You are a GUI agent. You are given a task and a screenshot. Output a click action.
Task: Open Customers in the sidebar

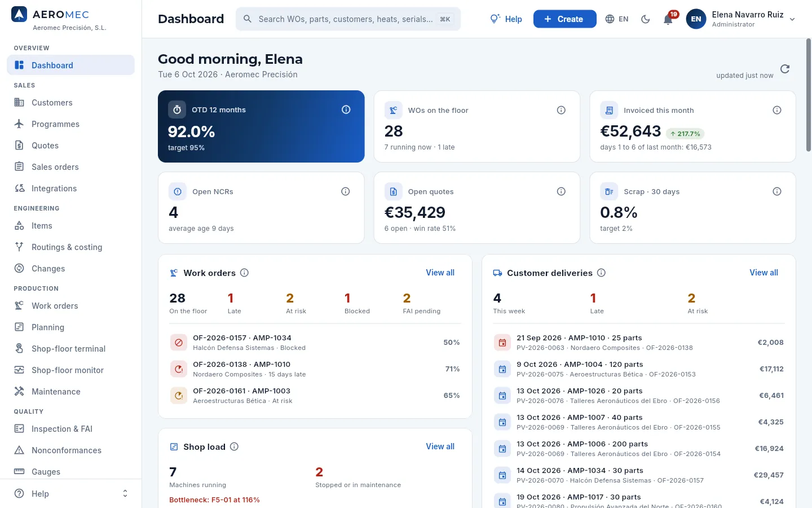pos(71,103)
